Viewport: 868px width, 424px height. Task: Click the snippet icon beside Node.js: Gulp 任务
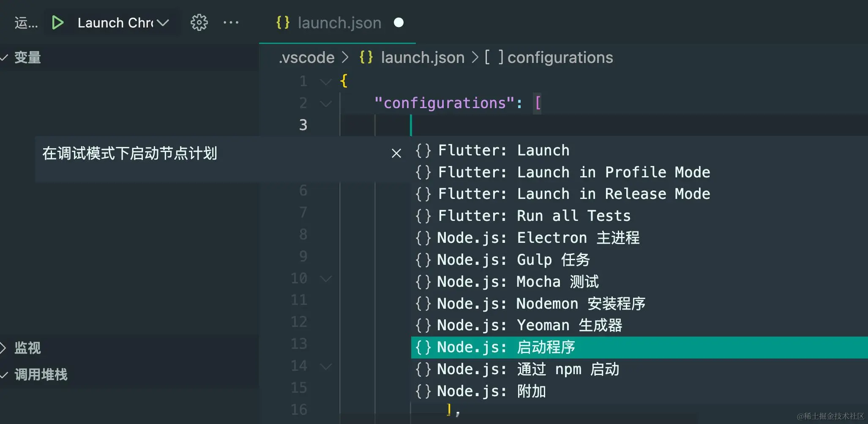coord(423,260)
